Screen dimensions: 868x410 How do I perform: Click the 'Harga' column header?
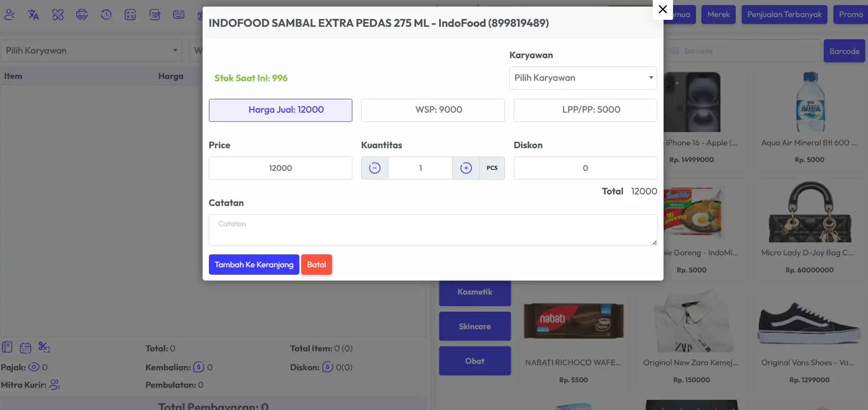pos(171,76)
